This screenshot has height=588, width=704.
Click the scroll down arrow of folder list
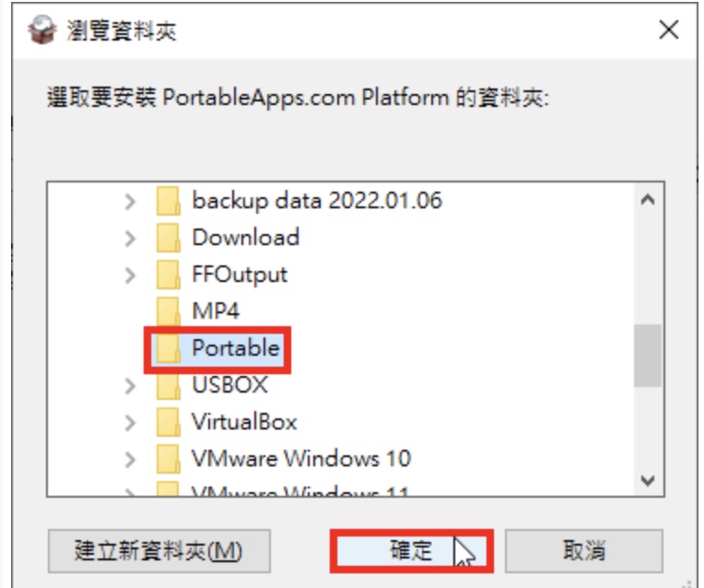pos(648,481)
